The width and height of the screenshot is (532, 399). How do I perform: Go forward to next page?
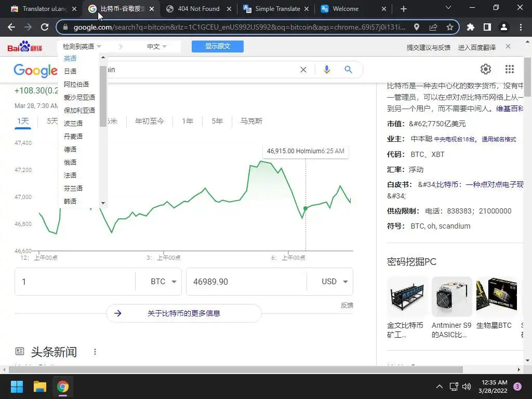click(28, 27)
